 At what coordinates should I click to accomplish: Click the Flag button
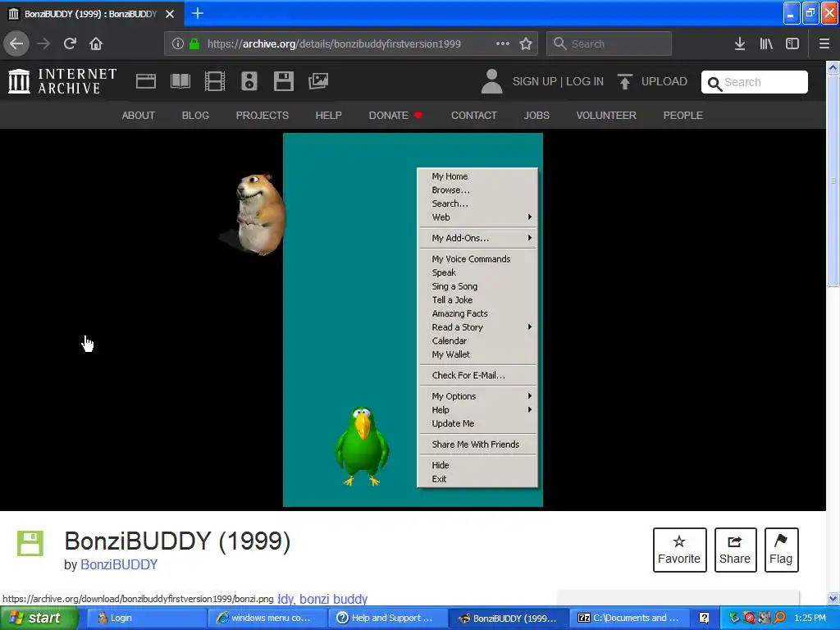(781, 550)
